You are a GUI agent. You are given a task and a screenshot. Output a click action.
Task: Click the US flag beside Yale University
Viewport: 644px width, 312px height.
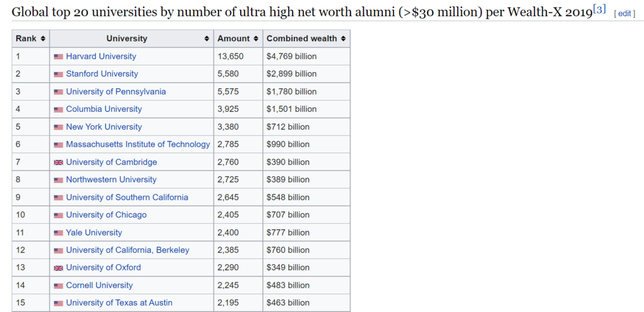click(x=59, y=233)
